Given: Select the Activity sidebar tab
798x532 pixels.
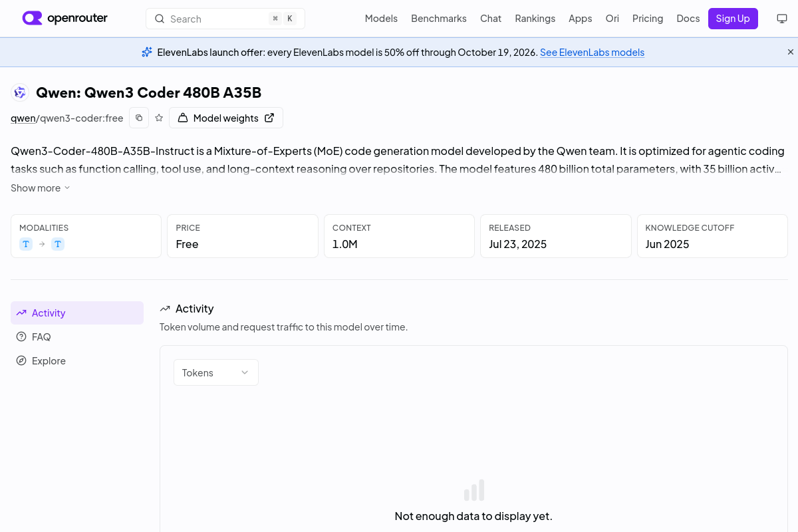Looking at the screenshot, I should [x=77, y=313].
